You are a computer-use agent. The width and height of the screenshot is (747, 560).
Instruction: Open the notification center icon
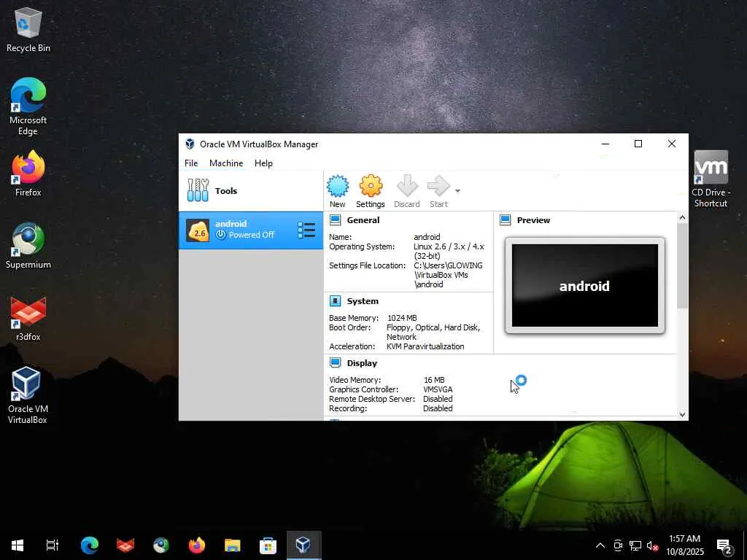click(x=724, y=545)
